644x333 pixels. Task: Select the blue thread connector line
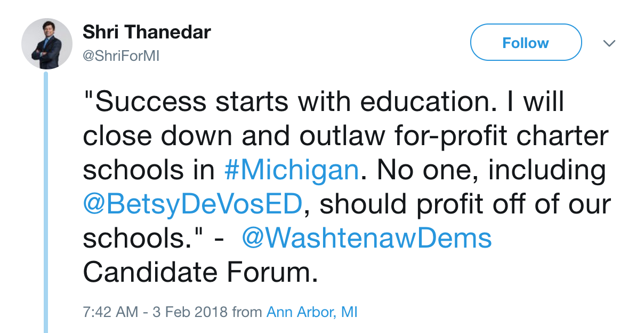tap(46, 202)
